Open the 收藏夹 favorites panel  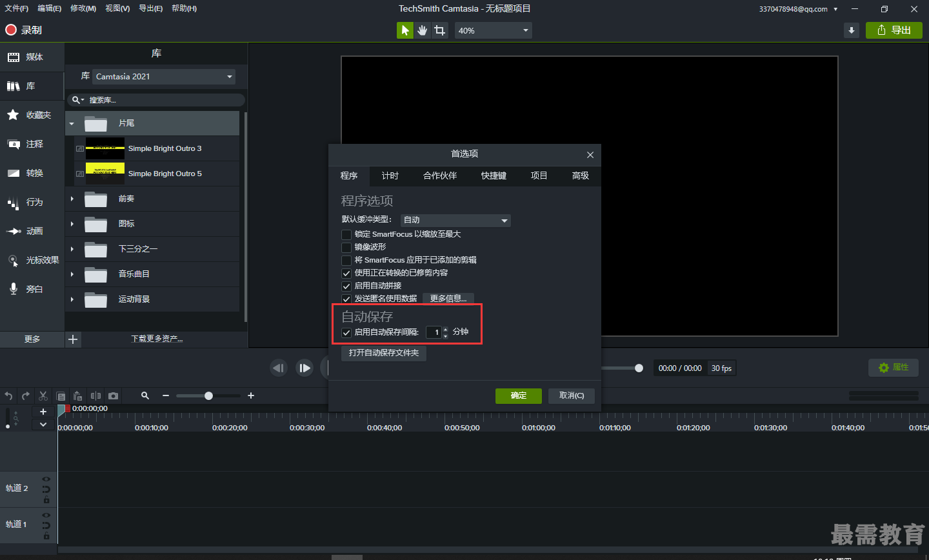[32, 115]
